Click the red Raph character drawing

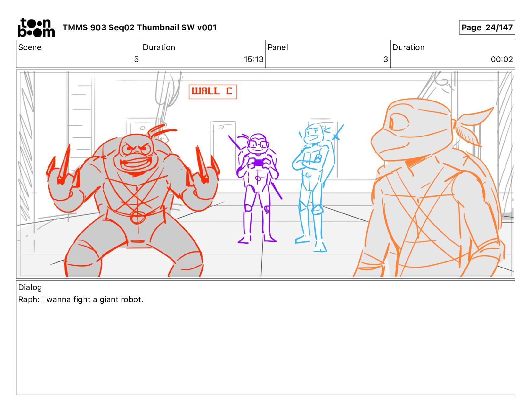tap(133, 201)
